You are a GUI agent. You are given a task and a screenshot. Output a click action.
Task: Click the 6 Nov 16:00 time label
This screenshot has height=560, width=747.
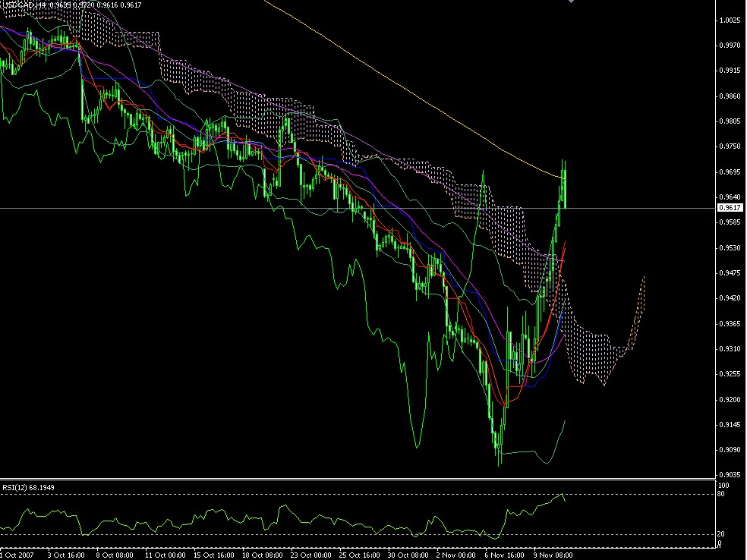[x=505, y=555]
